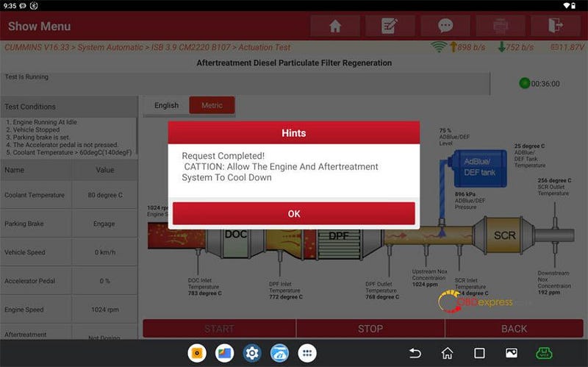
Task: Tap the DPF Inlet Temperature reading
Action: (x=285, y=290)
